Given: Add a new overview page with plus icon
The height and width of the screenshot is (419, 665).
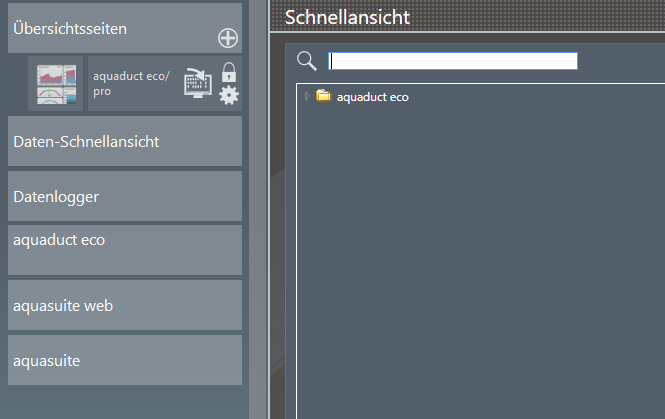Looking at the screenshot, I should 228,39.
